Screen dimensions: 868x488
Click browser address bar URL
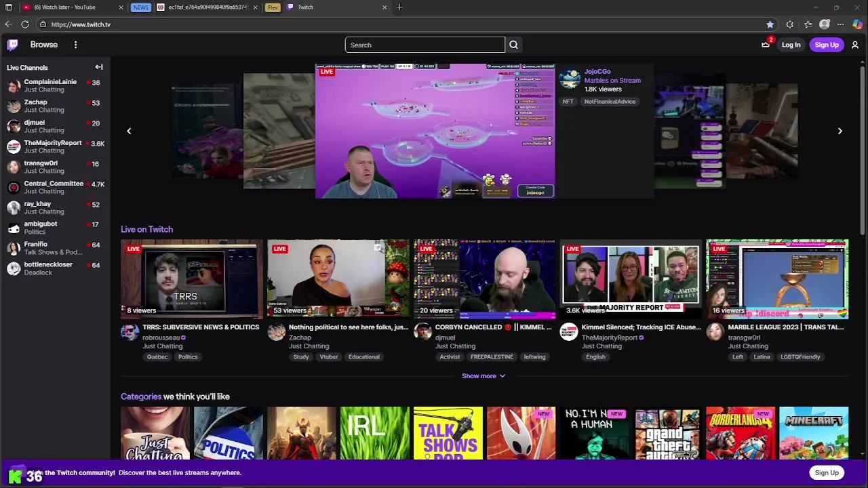81,24
